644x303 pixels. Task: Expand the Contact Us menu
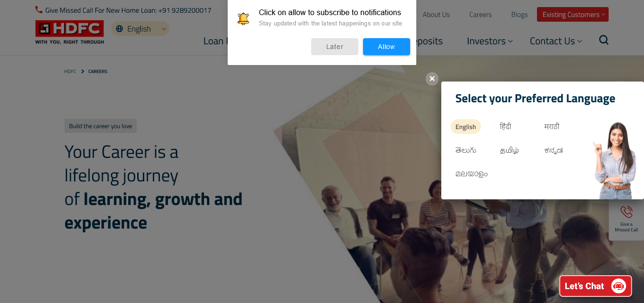click(556, 41)
